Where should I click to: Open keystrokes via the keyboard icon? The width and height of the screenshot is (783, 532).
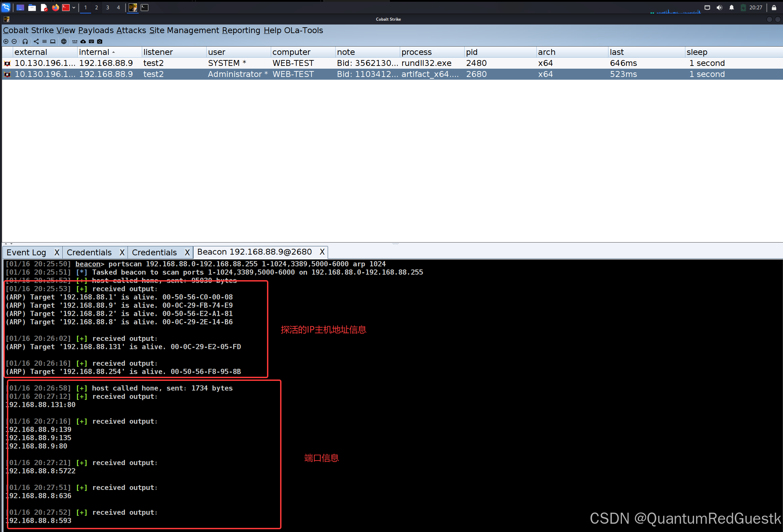(x=91, y=41)
